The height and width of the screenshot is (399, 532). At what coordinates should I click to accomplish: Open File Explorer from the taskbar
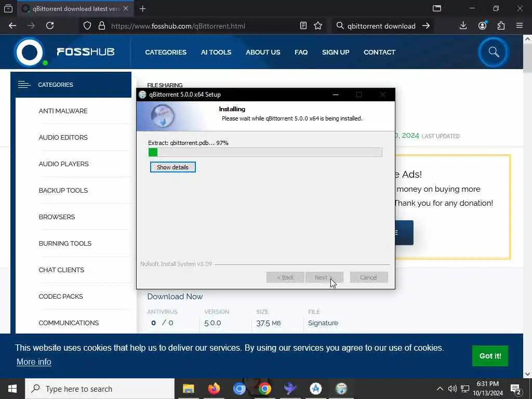(188, 389)
